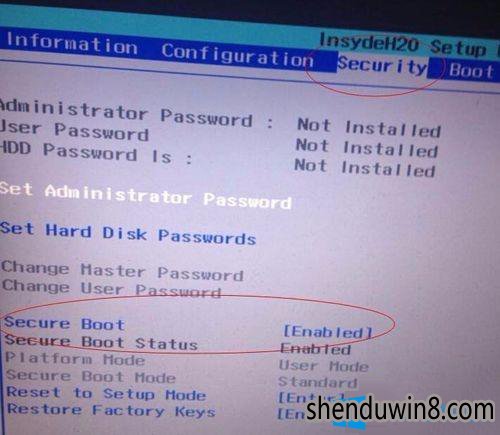Image resolution: width=500 pixels, height=435 pixels.
Task: Click the shenduwin8.com watermark
Action: (400, 410)
